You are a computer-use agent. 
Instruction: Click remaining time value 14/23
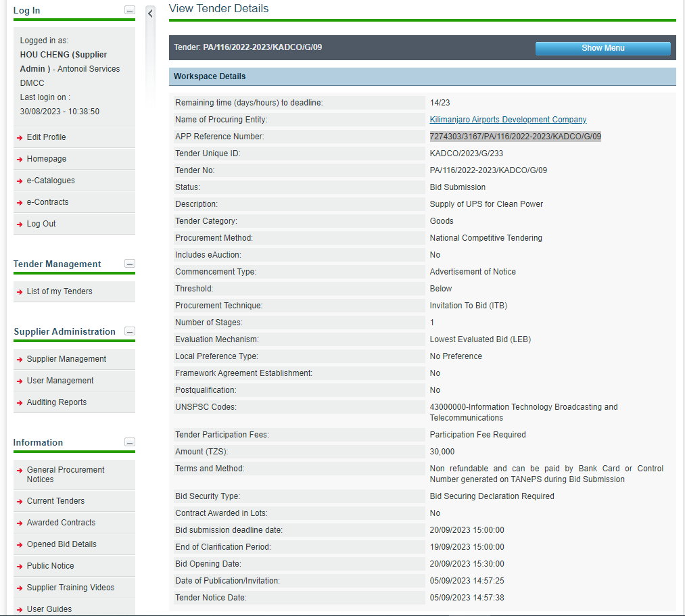click(x=440, y=103)
